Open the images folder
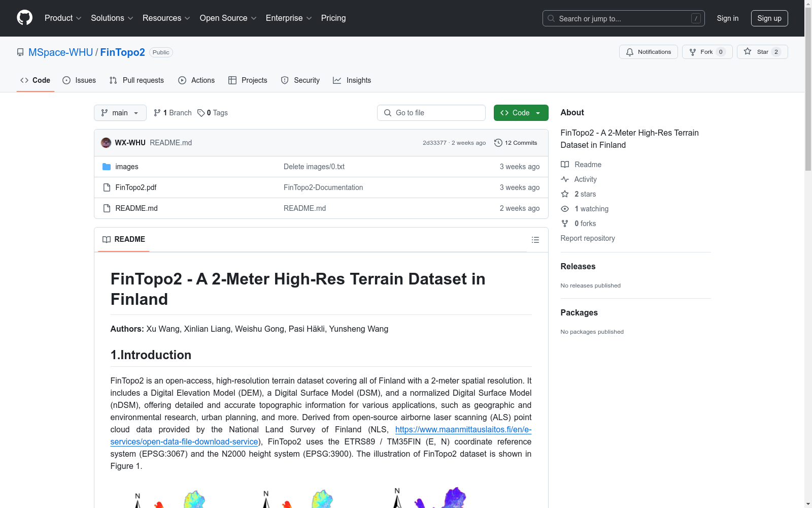 [127, 167]
